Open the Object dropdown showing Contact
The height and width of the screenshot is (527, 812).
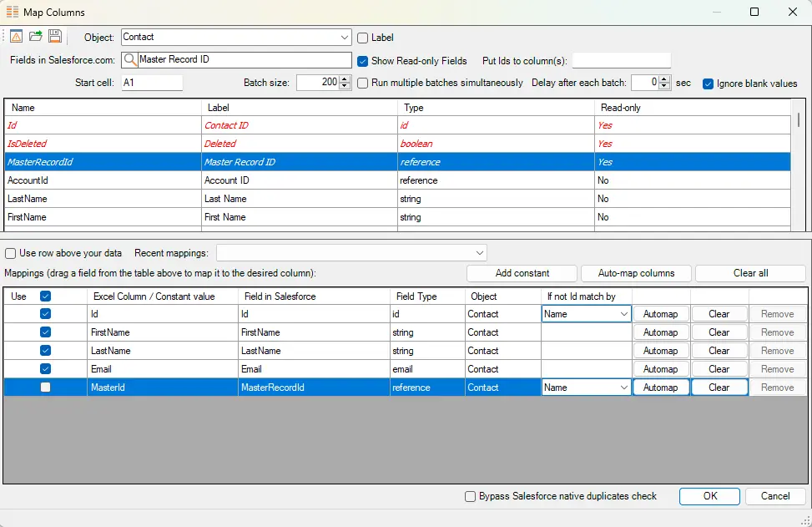[345, 38]
